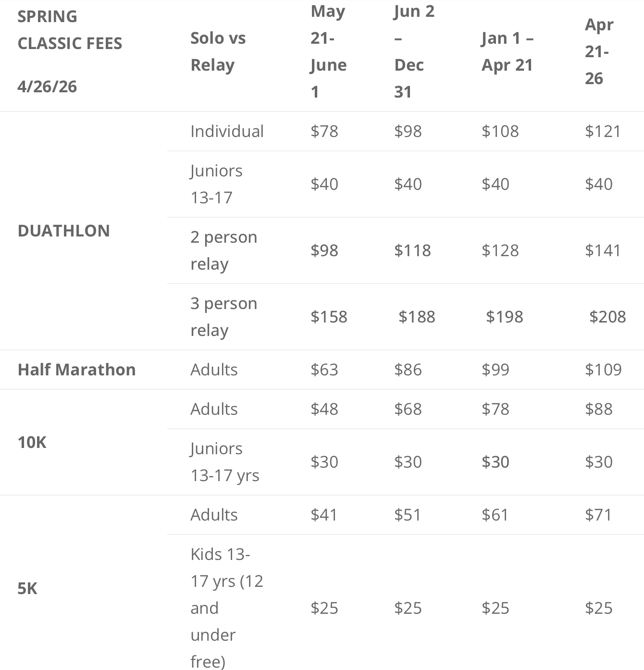Image resolution: width=644 pixels, height=670 pixels.
Task: Click the DUATHLON row label
Action: [x=63, y=231]
